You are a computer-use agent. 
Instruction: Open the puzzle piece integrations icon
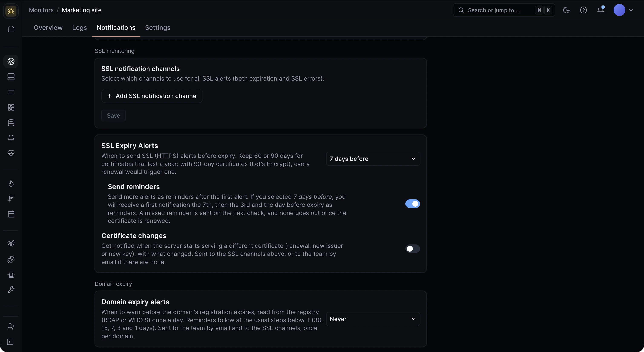click(11, 259)
